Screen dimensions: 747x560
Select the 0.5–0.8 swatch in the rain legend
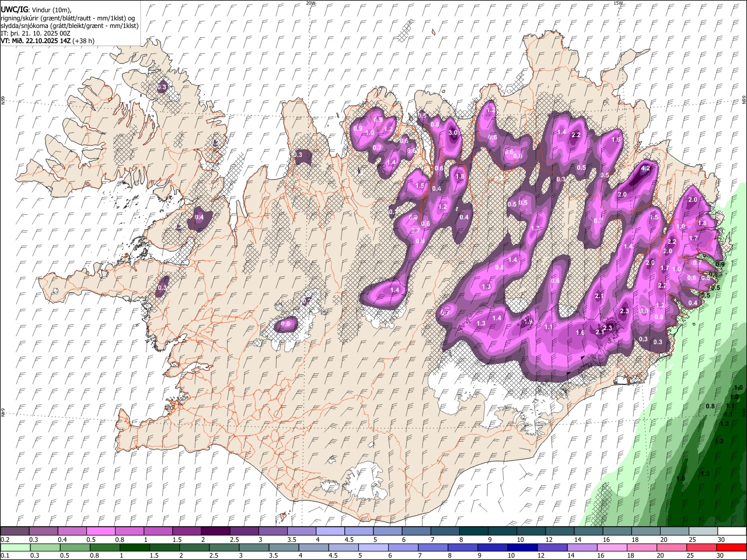75,547
